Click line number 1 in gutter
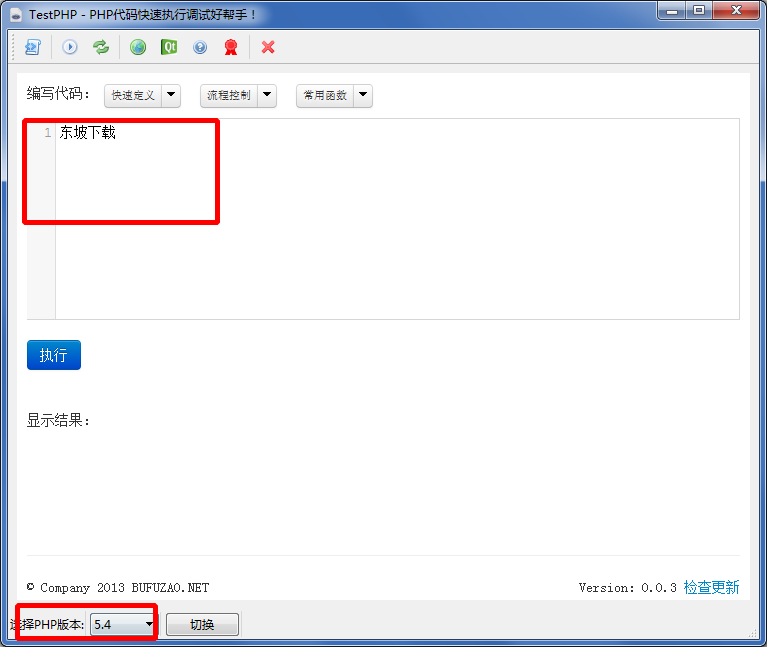767x647 pixels. click(47, 133)
